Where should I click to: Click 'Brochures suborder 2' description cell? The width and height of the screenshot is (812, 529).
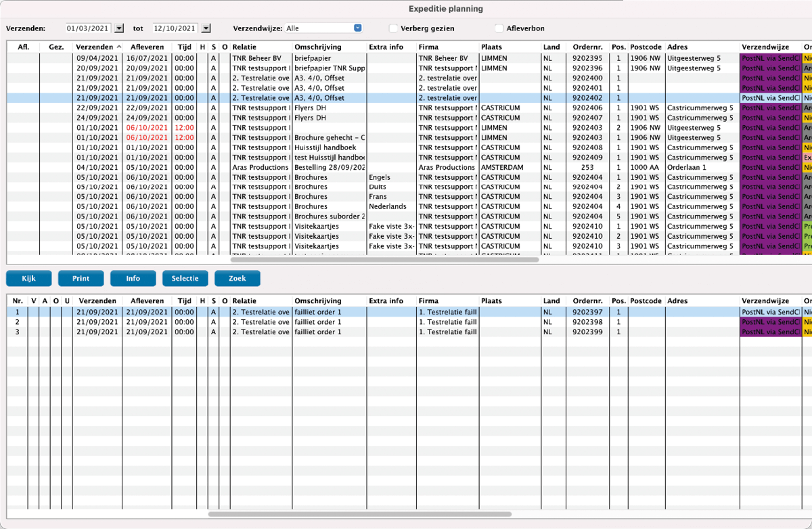pyautogui.click(x=330, y=216)
